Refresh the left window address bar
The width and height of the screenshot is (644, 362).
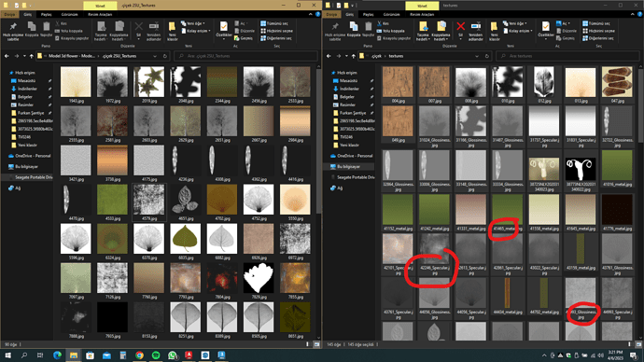(165, 56)
